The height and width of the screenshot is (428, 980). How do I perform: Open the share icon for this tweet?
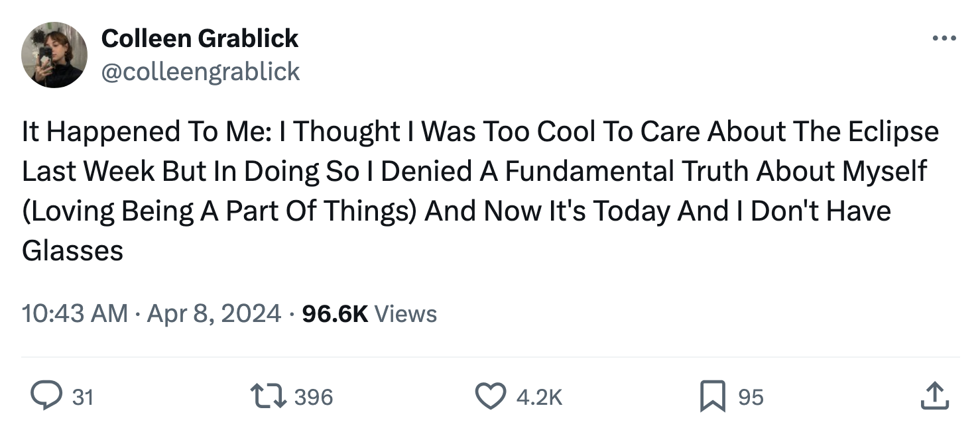936,396
